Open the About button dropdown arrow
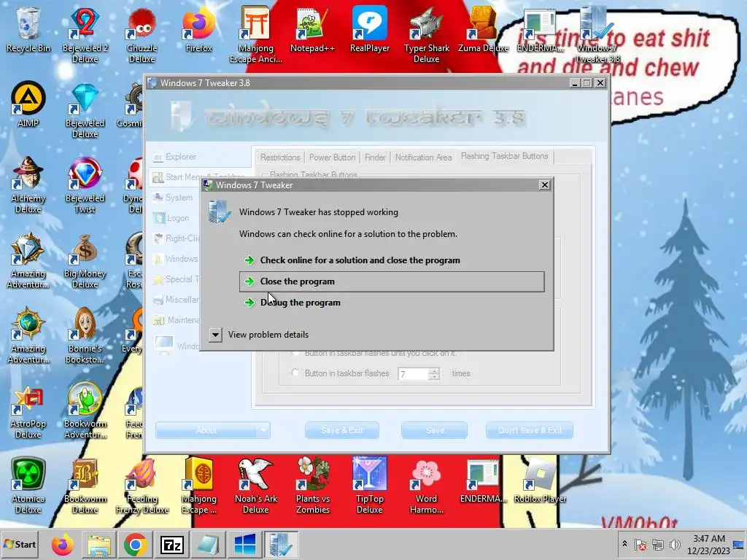 pos(263,430)
